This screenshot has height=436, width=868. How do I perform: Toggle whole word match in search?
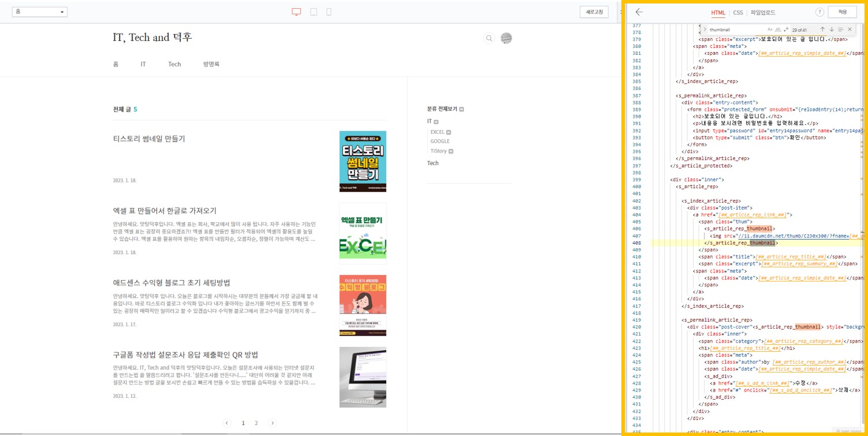(778, 29)
